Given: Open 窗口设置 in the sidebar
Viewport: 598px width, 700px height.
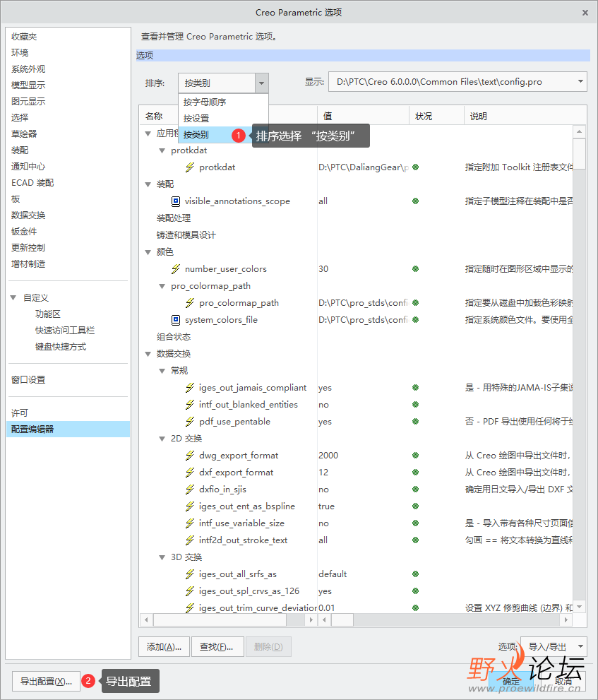Looking at the screenshot, I should tap(28, 380).
